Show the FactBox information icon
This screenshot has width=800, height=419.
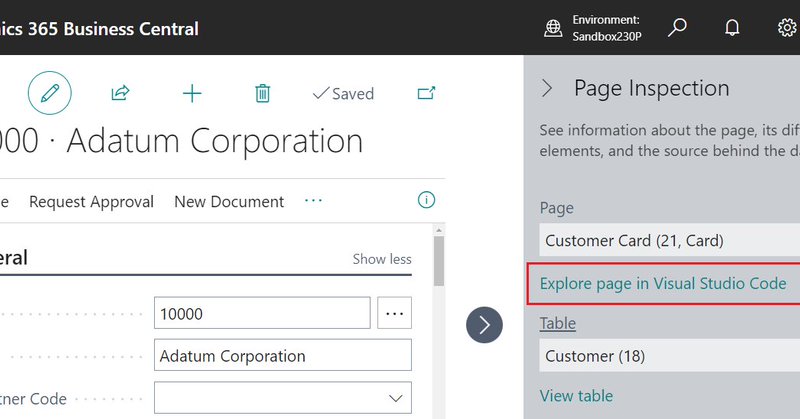click(x=427, y=200)
